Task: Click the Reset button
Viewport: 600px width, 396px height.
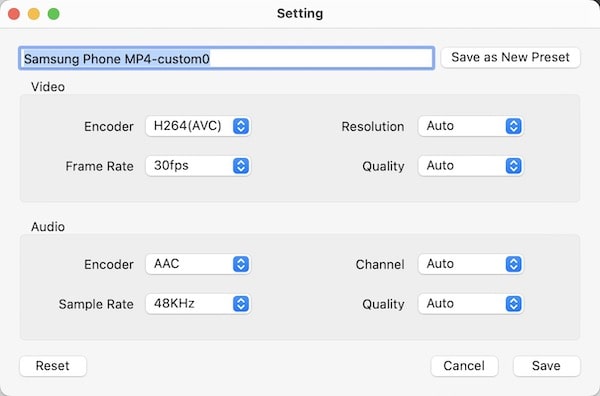Action: [53, 366]
